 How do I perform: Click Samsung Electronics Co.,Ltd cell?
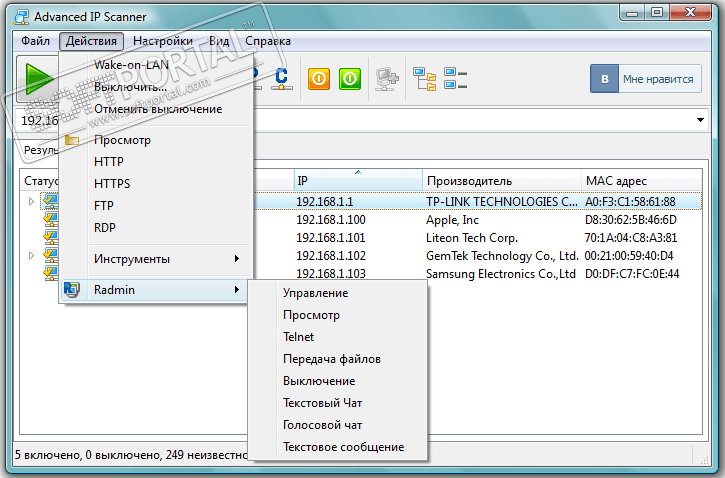(x=501, y=274)
